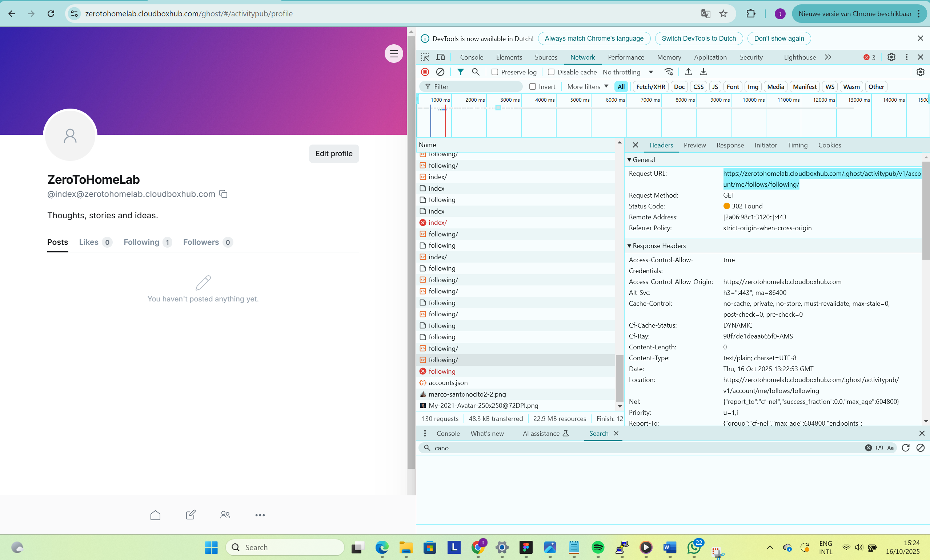The width and height of the screenshot is (930, 560).
Task: Open the compose post icon in bottom navigation
Action: click(x=191, y=515)
